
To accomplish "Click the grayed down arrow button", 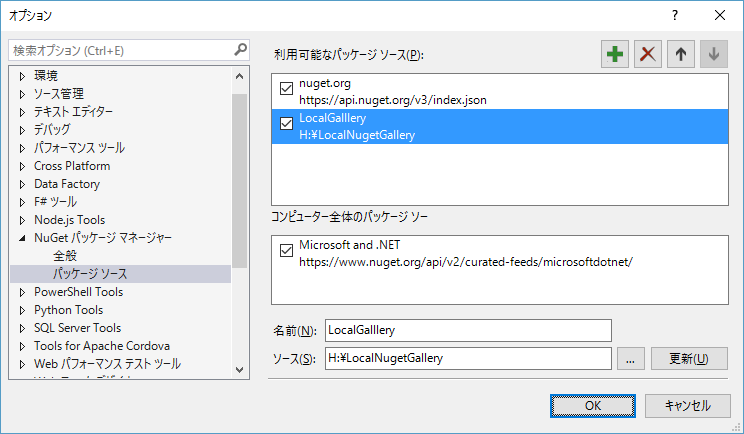I will (x=714, y=54).
